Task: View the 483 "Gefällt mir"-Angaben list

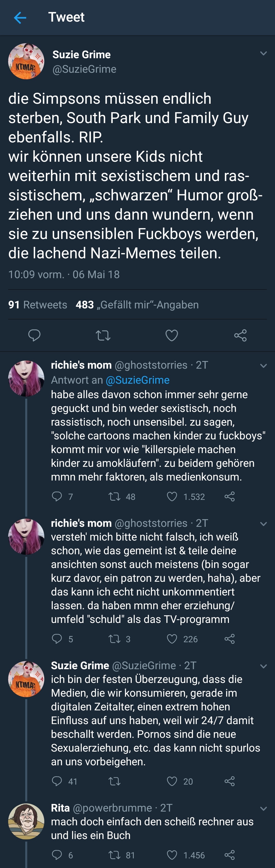Action: (x=137, y=305)
